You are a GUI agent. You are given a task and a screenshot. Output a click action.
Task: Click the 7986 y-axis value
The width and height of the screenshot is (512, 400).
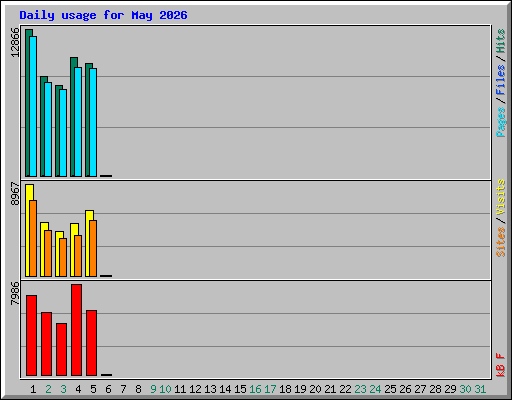(x=15, y=293)
